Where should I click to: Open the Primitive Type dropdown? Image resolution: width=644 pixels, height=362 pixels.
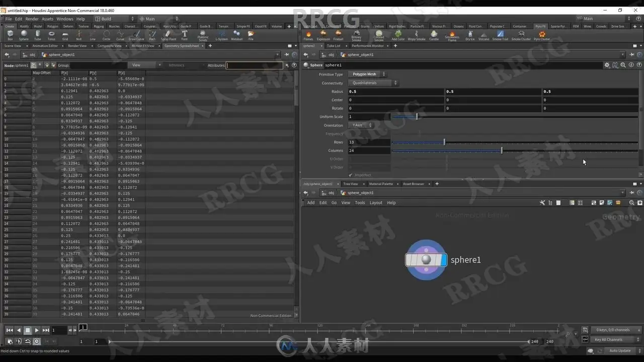(367, 74)
